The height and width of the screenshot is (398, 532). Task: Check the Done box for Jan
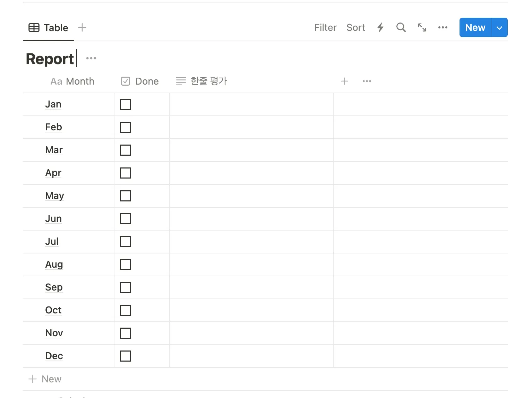pos(126,104)
